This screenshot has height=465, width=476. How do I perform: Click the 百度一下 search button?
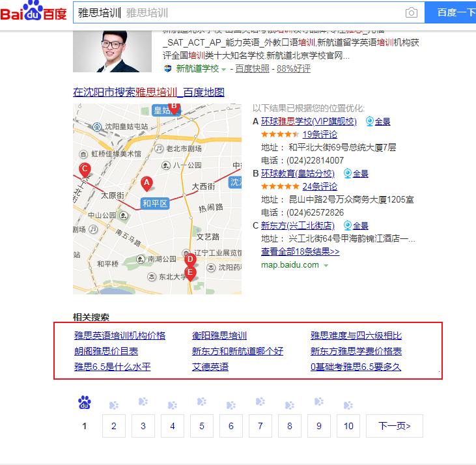click(450, 12)
